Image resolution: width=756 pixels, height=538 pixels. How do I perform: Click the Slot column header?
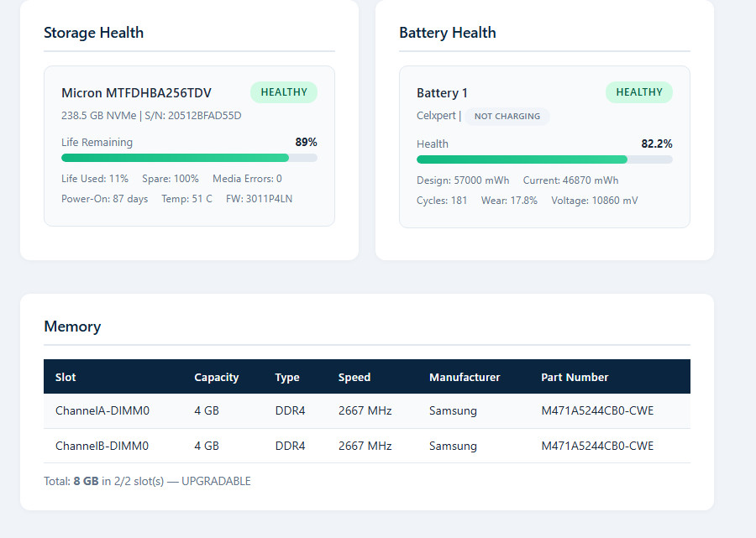tap(66, 377)
